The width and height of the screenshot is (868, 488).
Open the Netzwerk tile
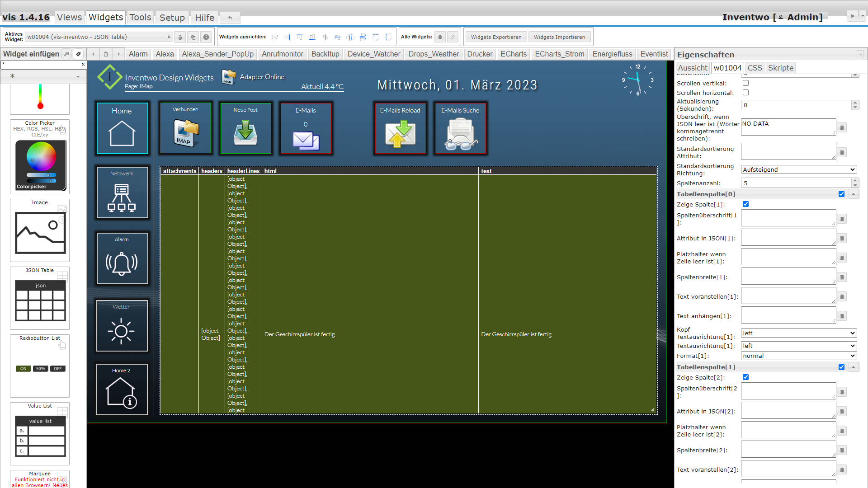pyautogui.click(x=122, y=192)
